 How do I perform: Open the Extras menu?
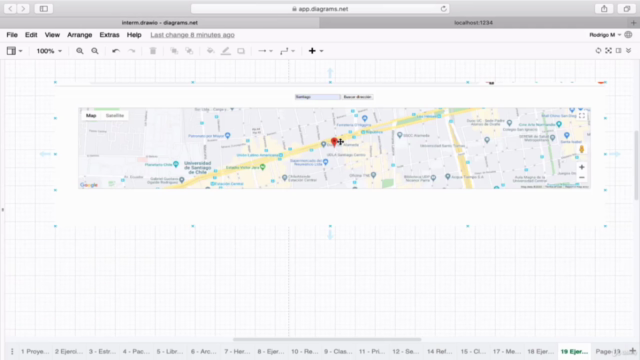(109, 35)
